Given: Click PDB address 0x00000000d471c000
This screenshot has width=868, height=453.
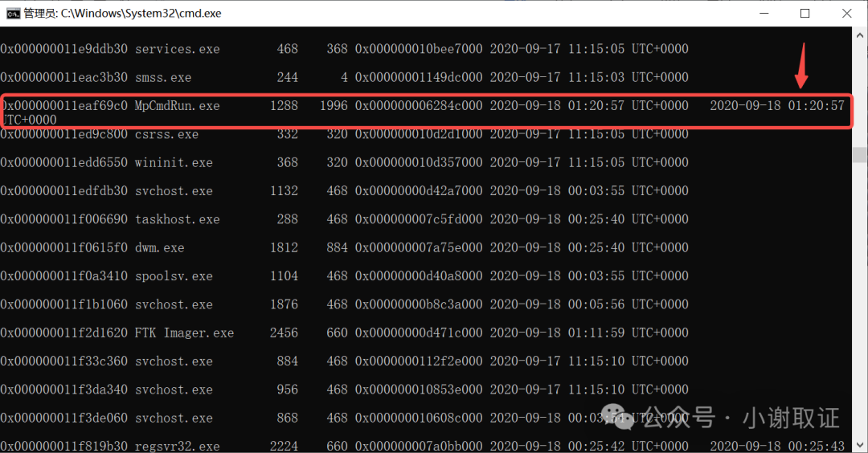Looking at the screenshot, I should pos(419,333).
